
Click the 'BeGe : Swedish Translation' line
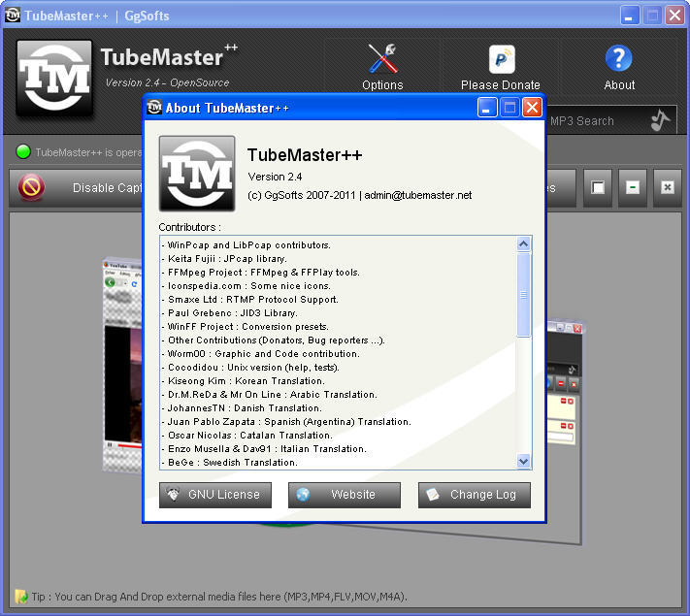(x=230, y=463)
